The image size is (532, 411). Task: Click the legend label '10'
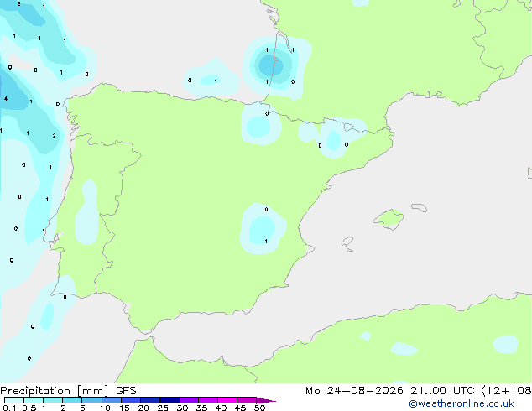coord(105,408)
